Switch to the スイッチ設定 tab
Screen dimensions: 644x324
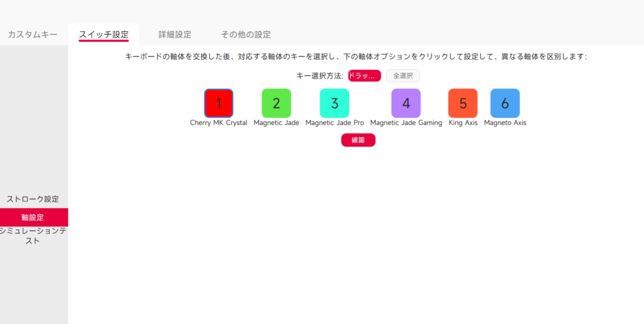click(x=104, y=35)
